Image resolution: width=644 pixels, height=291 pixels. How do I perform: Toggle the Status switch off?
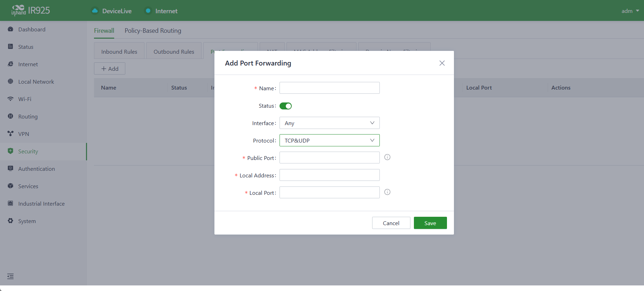point(285,106)
